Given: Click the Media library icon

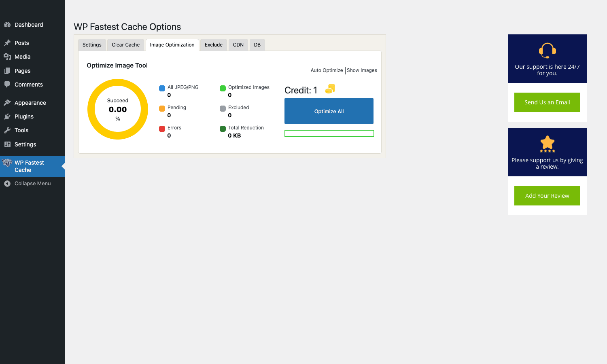Looking at the screenshot, I should coord(7,57).
